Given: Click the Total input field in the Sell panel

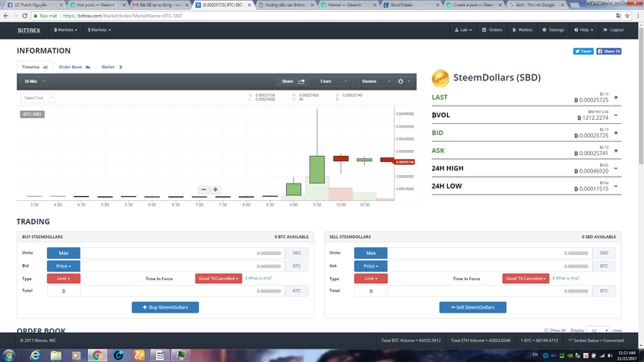Looking at the screenshot, I should pyautogui.click(x=490, y=291).
